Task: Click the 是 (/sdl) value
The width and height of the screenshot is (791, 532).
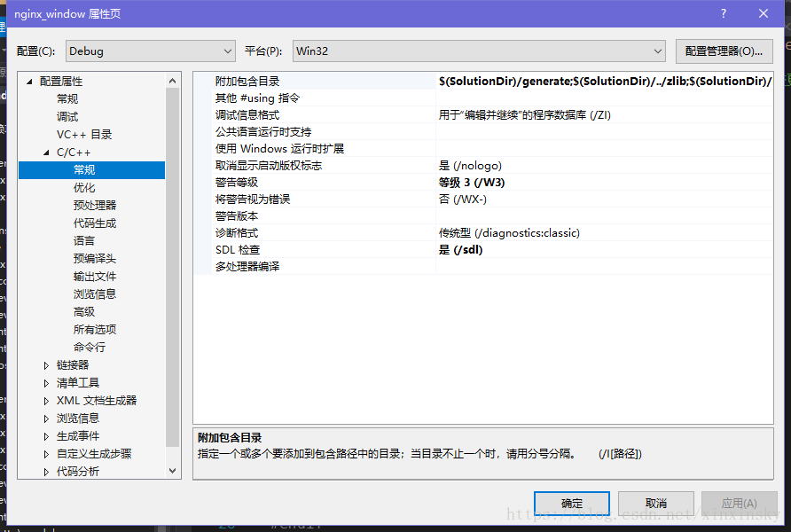Action: click(460, 250)
